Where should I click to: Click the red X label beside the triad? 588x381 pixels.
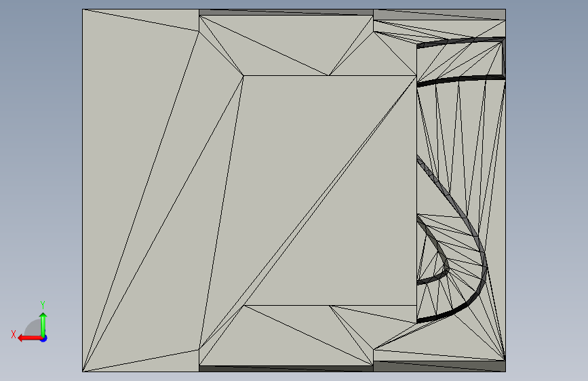point(14,334)
